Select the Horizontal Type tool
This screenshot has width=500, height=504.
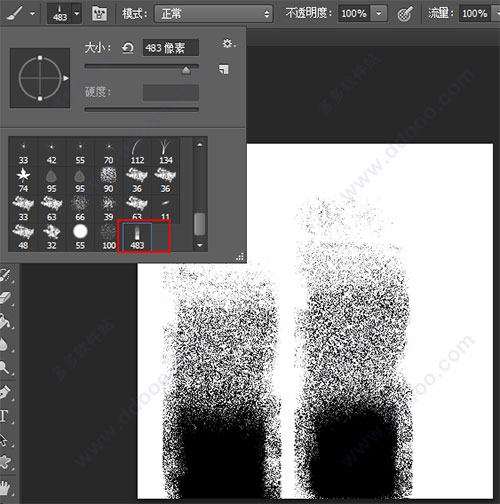point(4,416)
